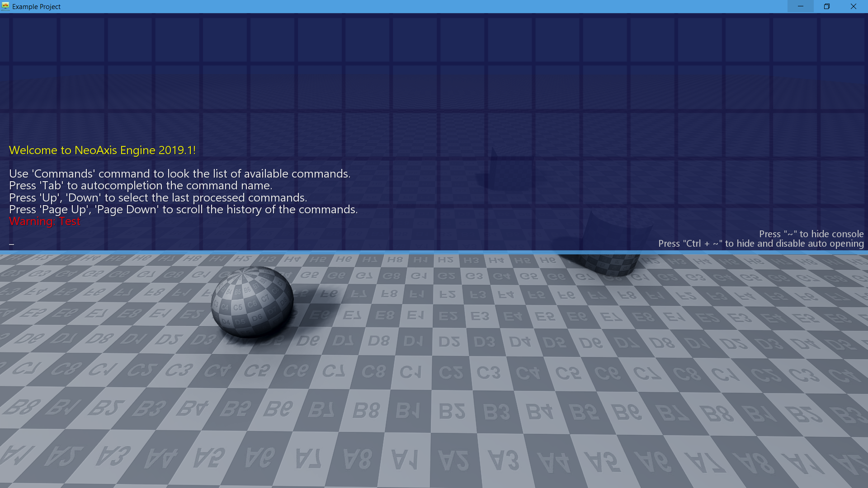Click the 'Up', 'Down' commands help line

click(158, 198)
